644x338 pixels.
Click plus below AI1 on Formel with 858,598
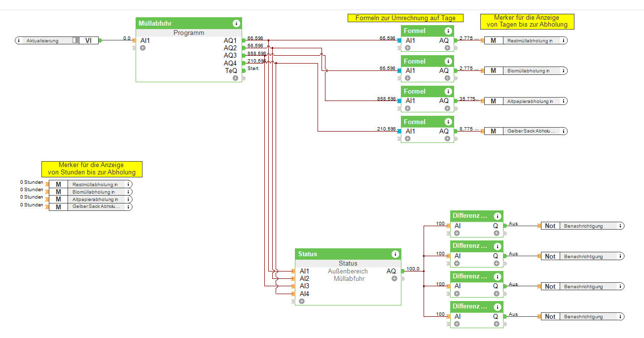[408, 108]
